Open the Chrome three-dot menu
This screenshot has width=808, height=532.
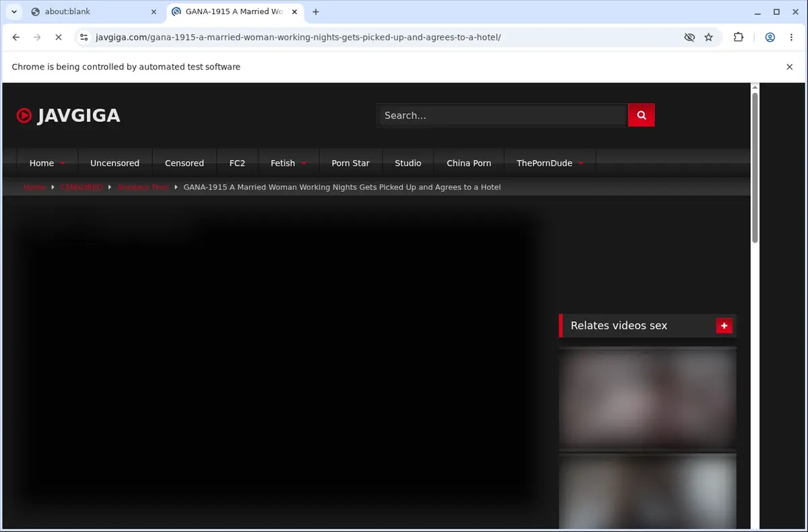(x=791, y=38)
